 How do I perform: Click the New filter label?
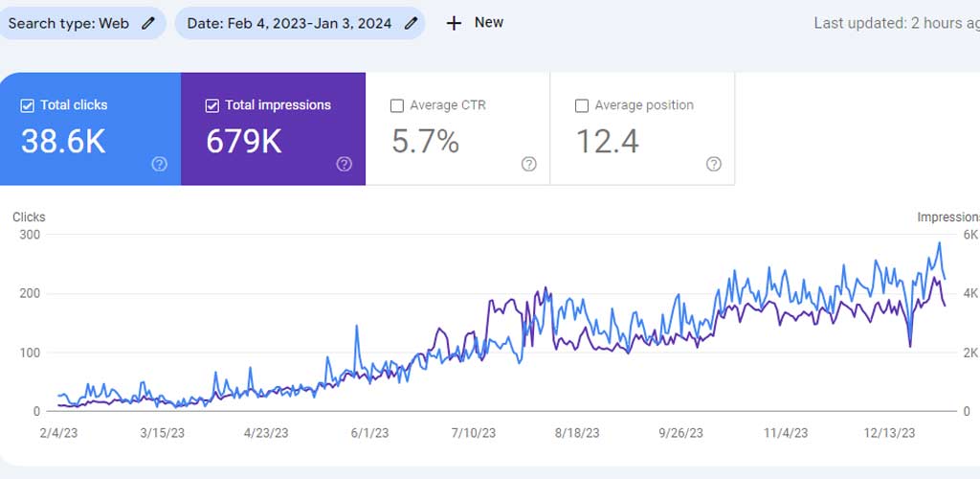click(x=489, y=22)
